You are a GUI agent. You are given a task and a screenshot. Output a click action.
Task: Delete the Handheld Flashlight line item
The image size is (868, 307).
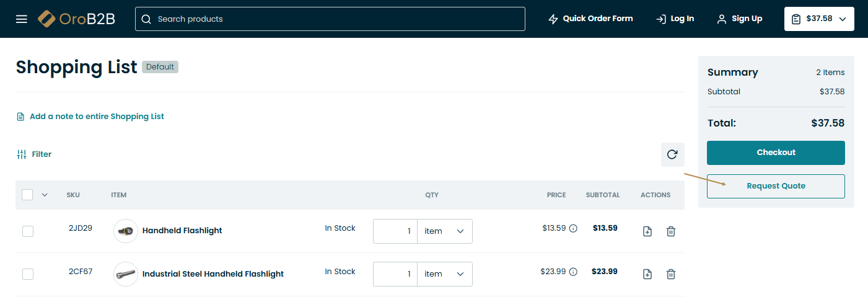[671, 231]
